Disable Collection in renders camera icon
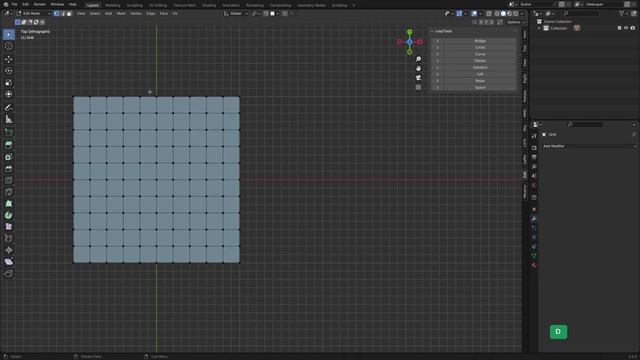The width and height of the screenshot is (640, 360). click(633, 28)
